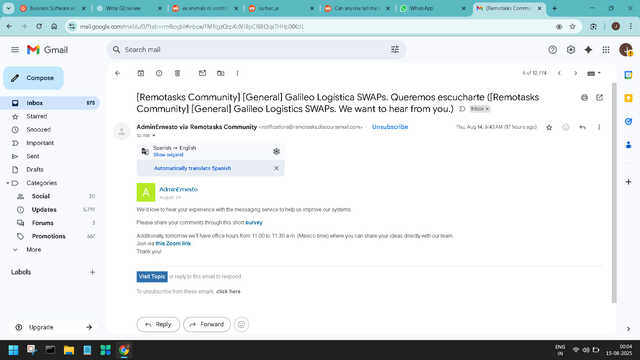This screenshot has height=360, width=640.
Task: Collapse the Categories section
Action: 8,183
